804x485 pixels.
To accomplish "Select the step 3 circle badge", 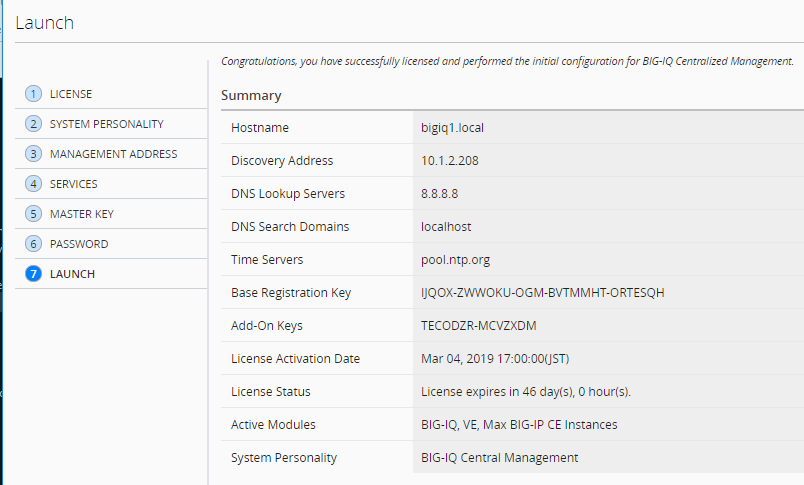I will coord(33,154).
